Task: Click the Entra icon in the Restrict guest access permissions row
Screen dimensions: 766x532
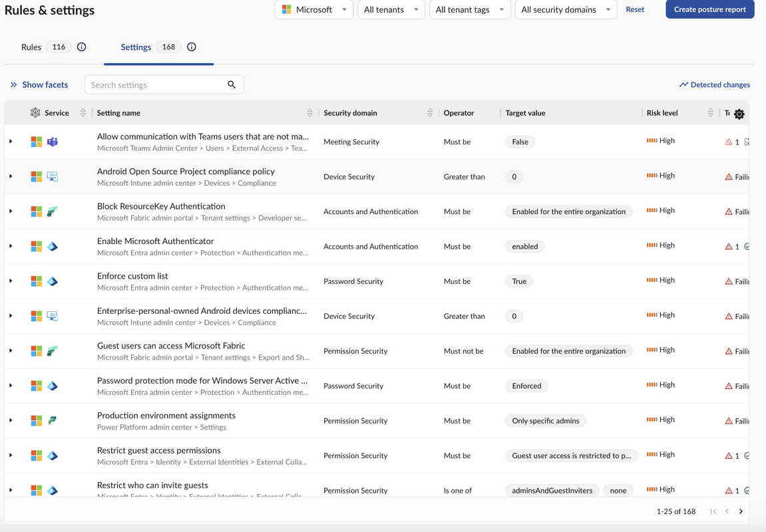Action: tap(53, 456)
